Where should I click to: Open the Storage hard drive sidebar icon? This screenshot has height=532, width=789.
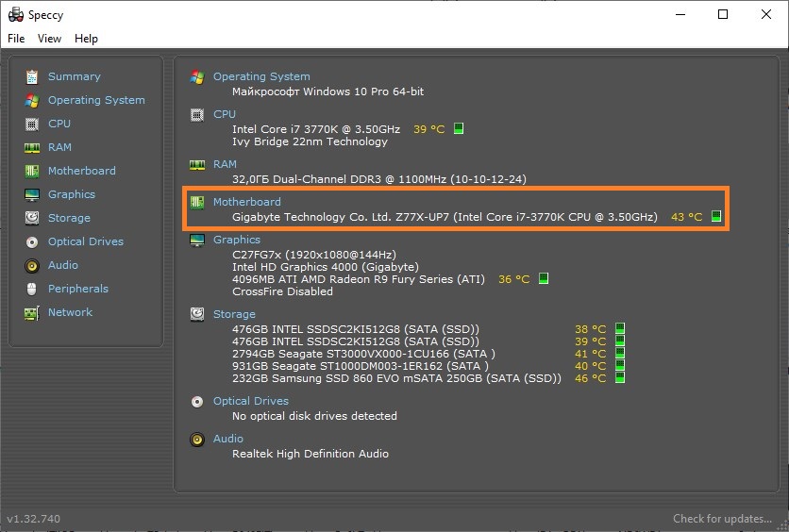coord(32,218)
